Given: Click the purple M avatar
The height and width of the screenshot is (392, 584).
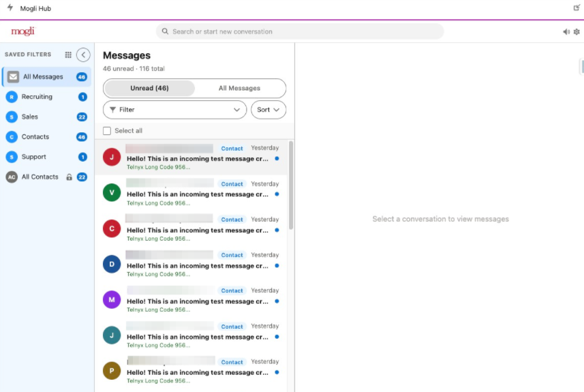Looking at the screenshot, I should 112,299.
